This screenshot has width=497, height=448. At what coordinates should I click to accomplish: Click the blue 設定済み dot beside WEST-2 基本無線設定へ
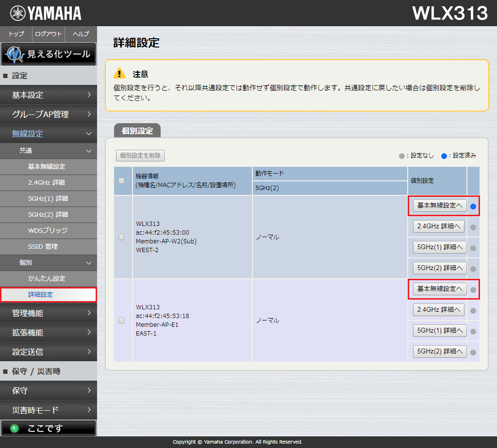[x=473, y=206]
